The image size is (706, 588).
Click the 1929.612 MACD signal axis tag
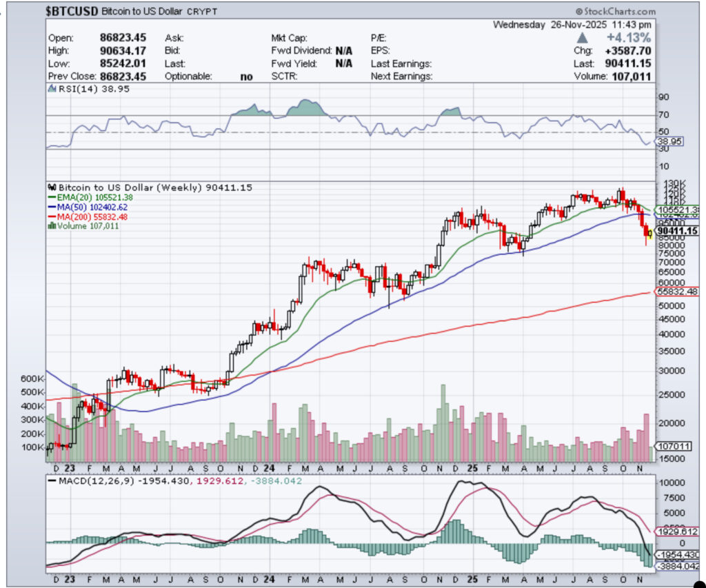(678, 533)
